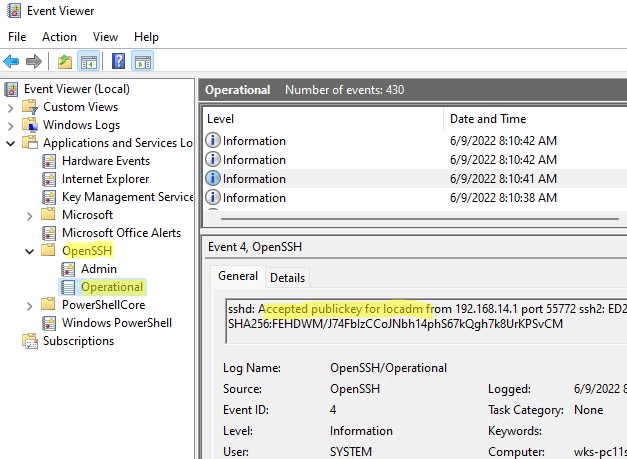Viewport: 627px width, 459px height.
Task: Select first Information event at 8:10:42 AM
Action: pyautogui.click(x=415, y=141)
